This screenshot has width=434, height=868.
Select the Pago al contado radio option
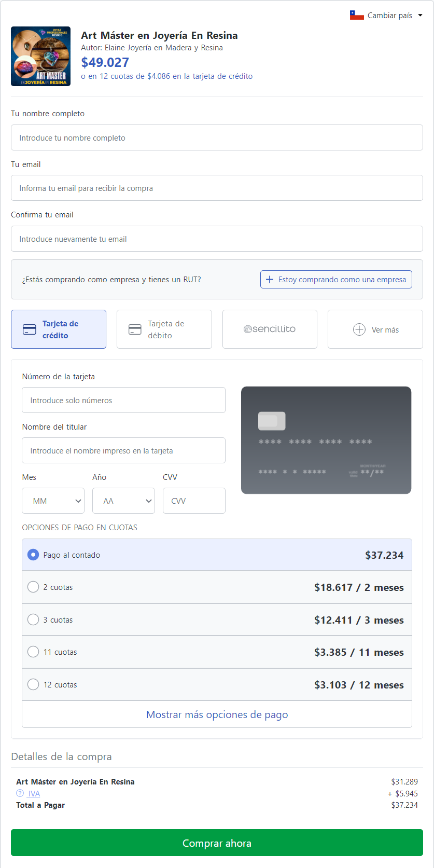click(33, 555)
